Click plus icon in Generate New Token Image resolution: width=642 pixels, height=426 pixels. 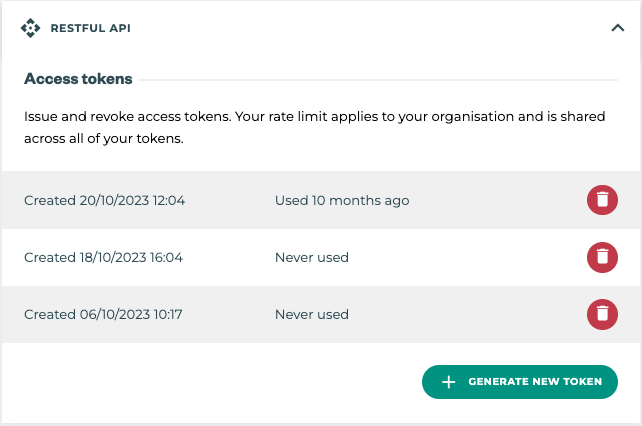click(449, 382)
